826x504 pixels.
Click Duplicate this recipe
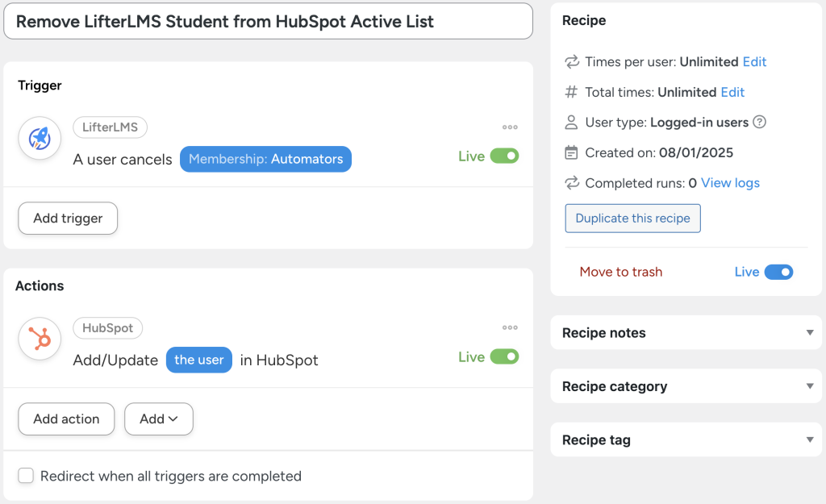click(x=632, y=218)
